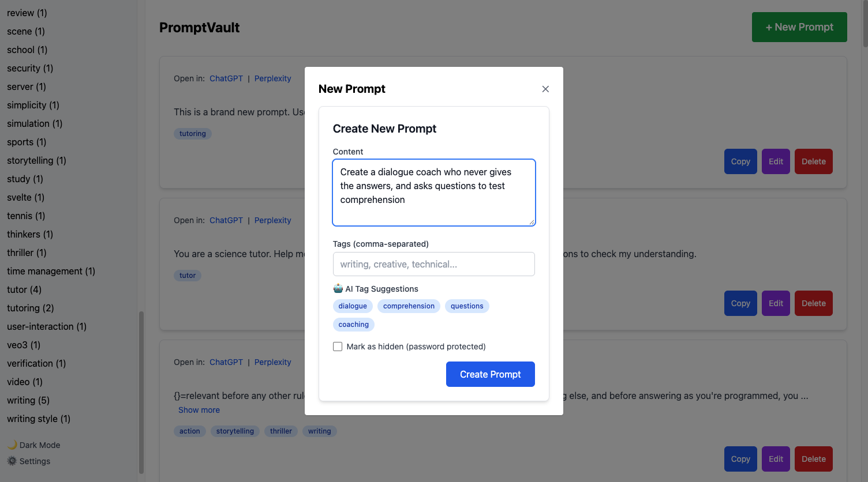Image resolution: width=868 pixels, height=482 pixels.
Task: Add the suggested tag "coaching"
Action: click(x=353, y=324)
